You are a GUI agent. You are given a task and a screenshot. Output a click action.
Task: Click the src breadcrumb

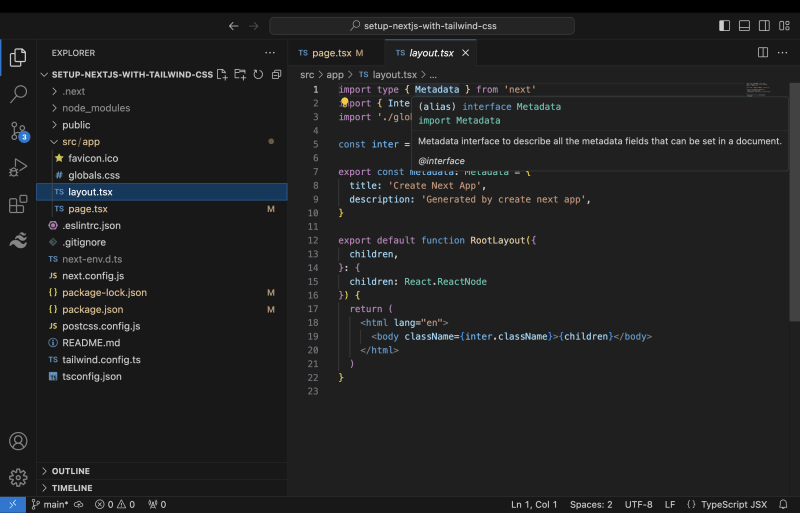307,75
